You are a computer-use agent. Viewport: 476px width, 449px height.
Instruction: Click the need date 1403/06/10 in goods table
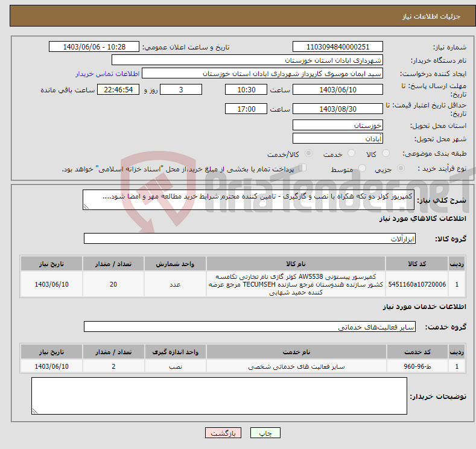pyautogui.click(x=52, y=284)
